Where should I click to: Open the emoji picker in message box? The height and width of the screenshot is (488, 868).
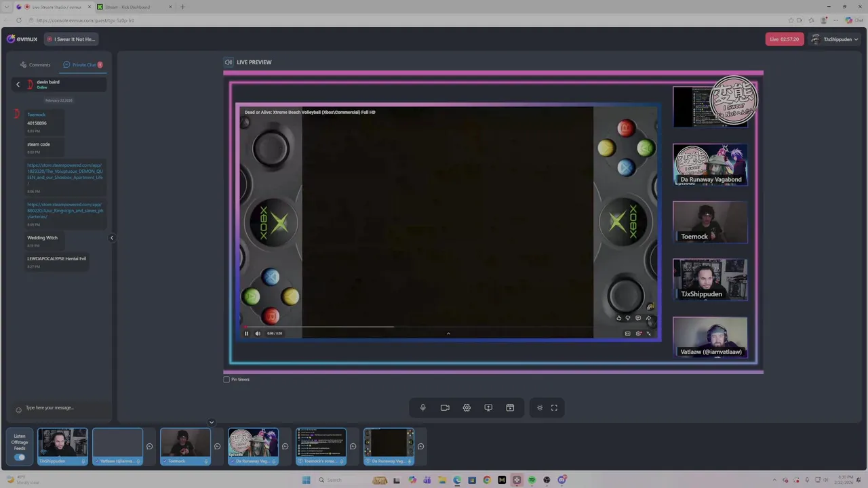[x=18, y=410]
